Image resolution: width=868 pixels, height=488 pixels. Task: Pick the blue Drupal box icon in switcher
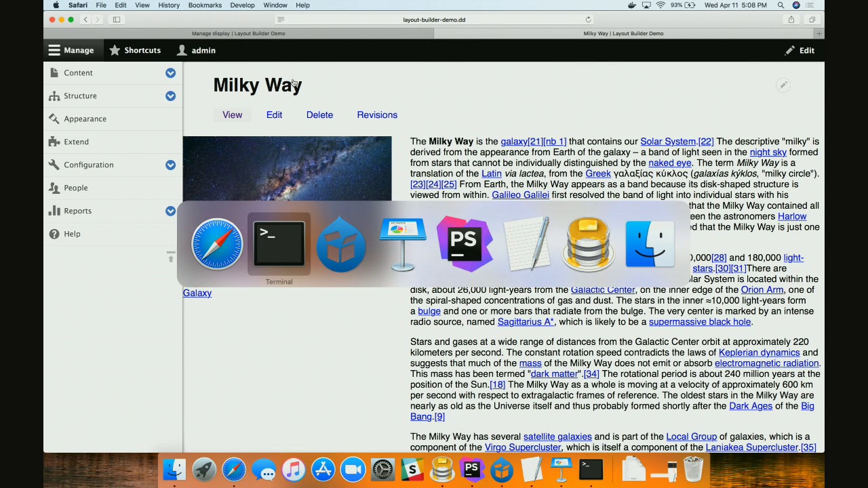[x=341, y=243]
